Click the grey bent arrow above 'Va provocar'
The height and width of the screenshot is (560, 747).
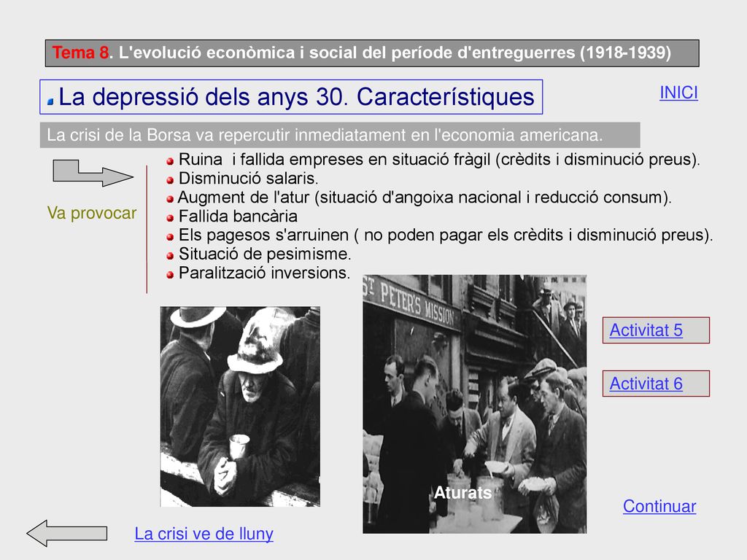93,173
